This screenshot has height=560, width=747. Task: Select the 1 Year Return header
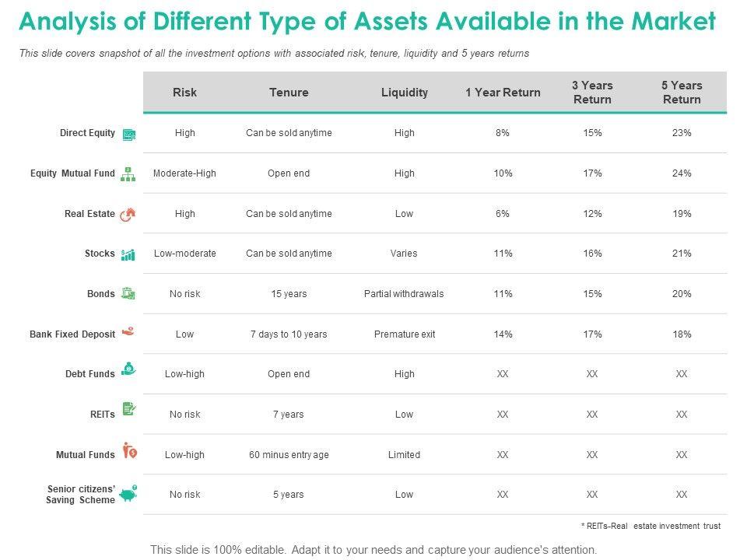503,93
